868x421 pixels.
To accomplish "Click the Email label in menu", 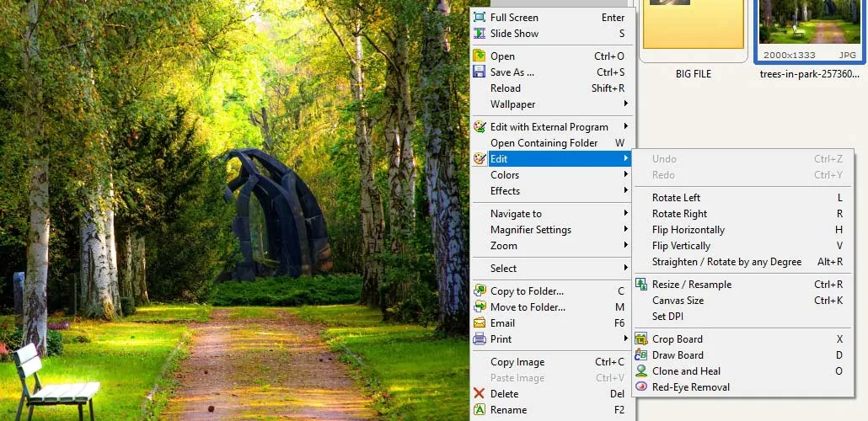I will pyautogui.click(x=502, y=323).
